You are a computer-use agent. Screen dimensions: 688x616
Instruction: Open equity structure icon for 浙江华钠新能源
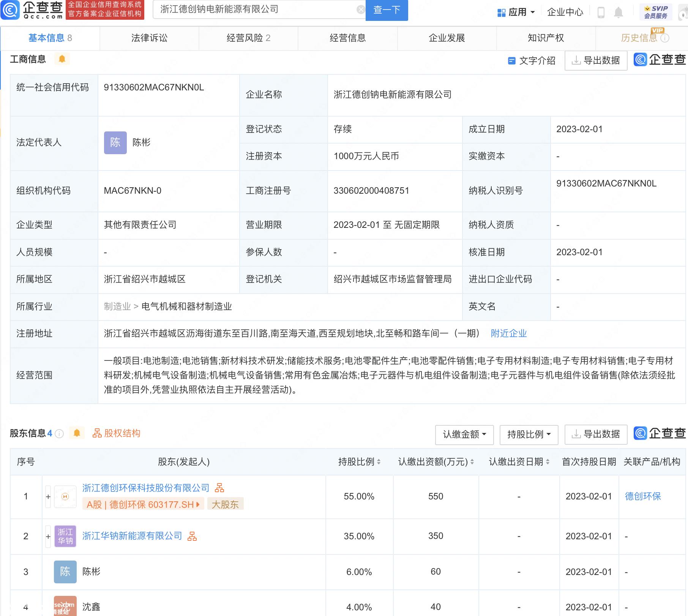[192, 536]
